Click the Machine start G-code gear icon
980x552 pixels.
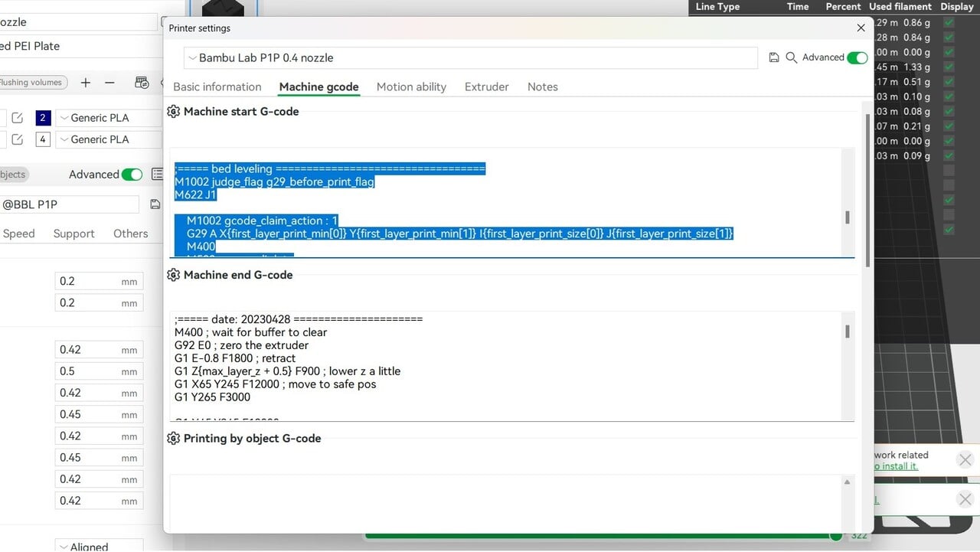(x=174, y=112)
